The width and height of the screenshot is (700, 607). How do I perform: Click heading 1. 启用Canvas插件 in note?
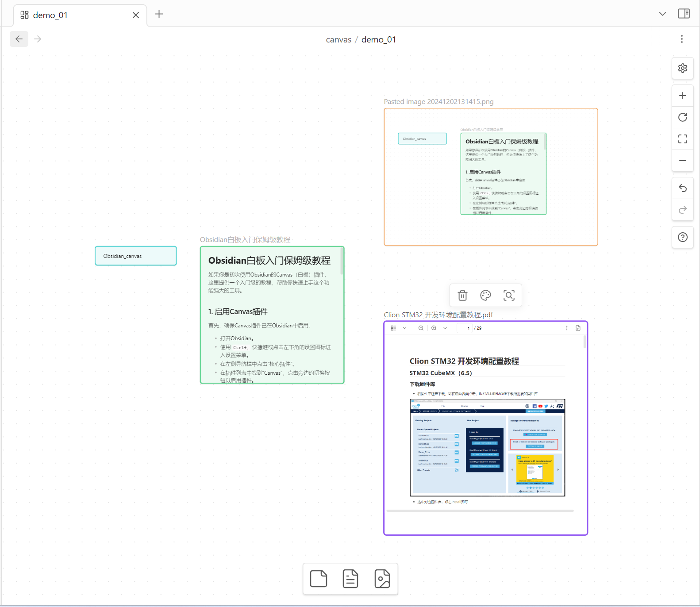[x=238, y=312]
